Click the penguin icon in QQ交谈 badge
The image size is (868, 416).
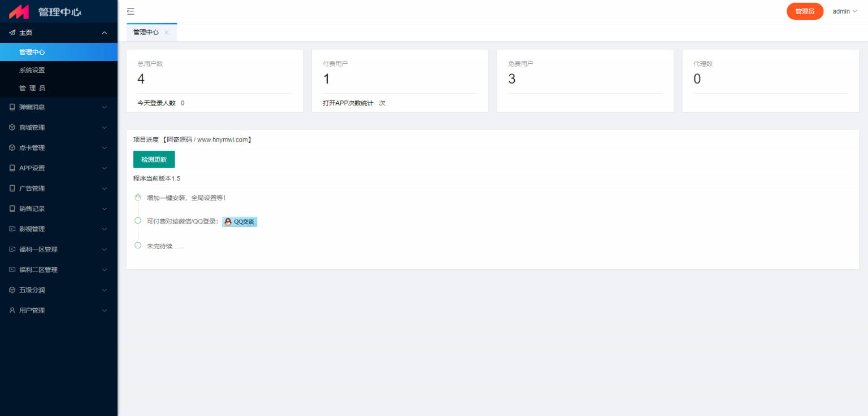228,222
